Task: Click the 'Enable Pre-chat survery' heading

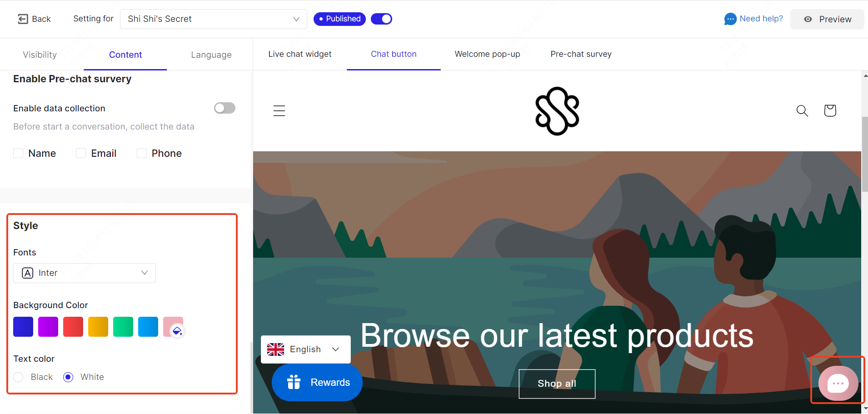Action: pyautogui.click(x=72, y=79)
